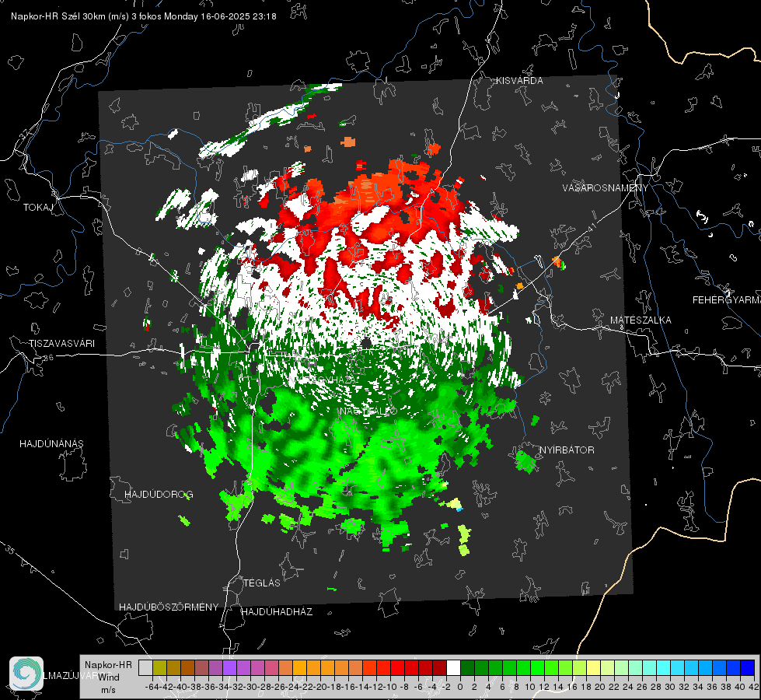Image resolution: width=761 pixels, height=700 pixels.
Task: Click the swirl logo icon at bottom left
Action: pos(26,674)
